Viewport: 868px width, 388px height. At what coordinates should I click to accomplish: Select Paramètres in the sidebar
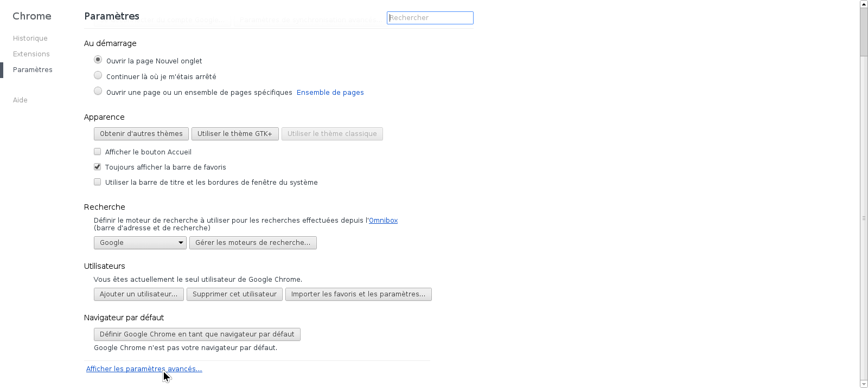point(33,70)
